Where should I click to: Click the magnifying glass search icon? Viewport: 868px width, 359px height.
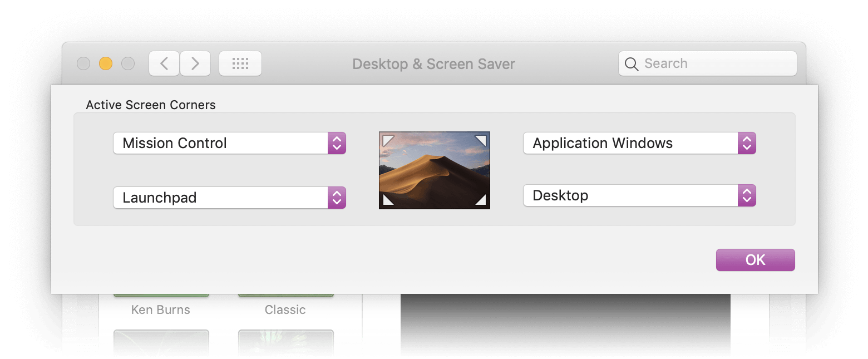coord(632,64)
